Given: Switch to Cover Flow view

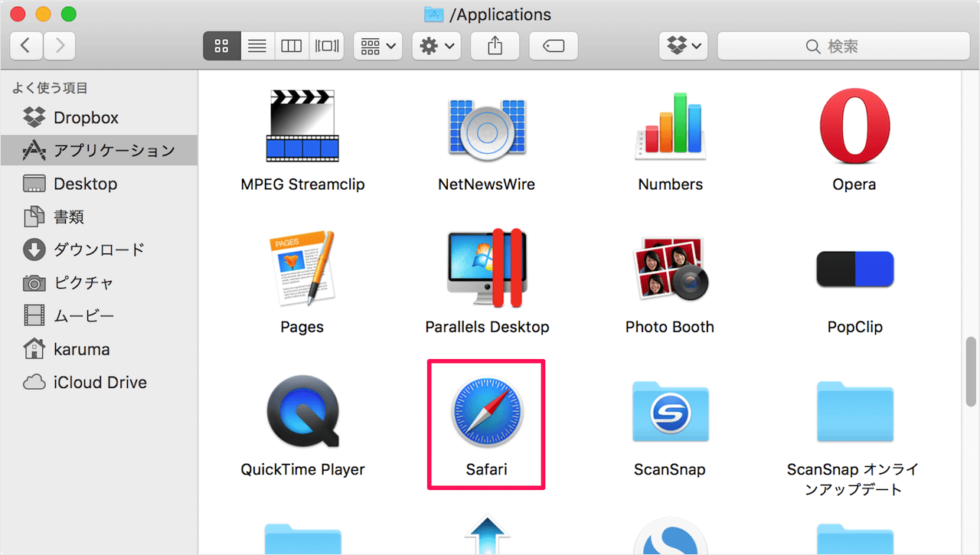Looking at the screenshot, I should coord(327,46).
